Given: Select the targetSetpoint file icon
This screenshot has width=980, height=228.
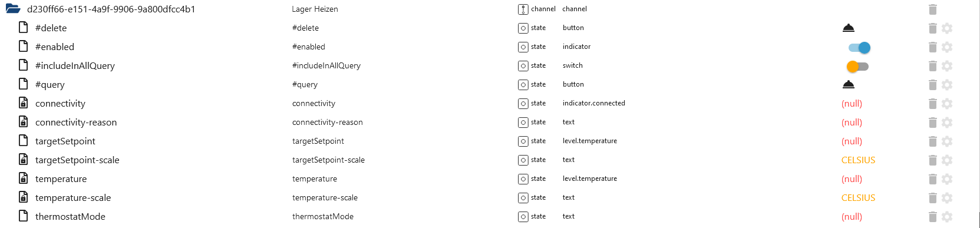Looking at the screenshot, I should (24, 140).
